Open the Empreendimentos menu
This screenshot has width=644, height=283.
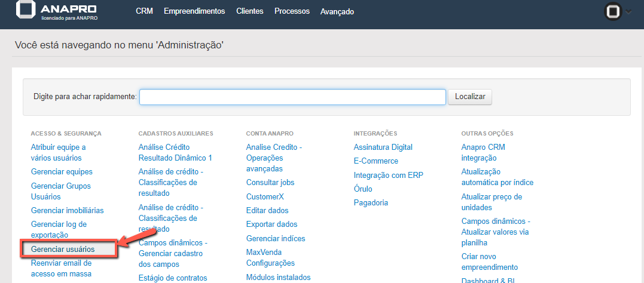194,11
